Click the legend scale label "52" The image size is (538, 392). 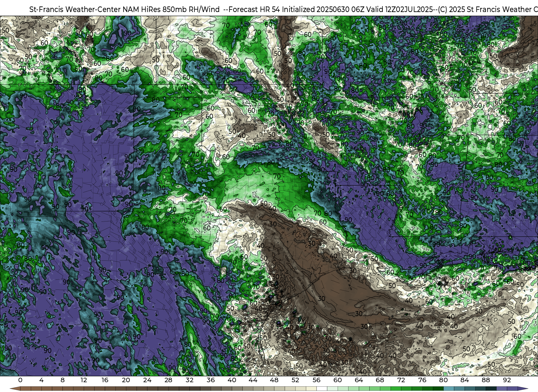coord(295,380)
